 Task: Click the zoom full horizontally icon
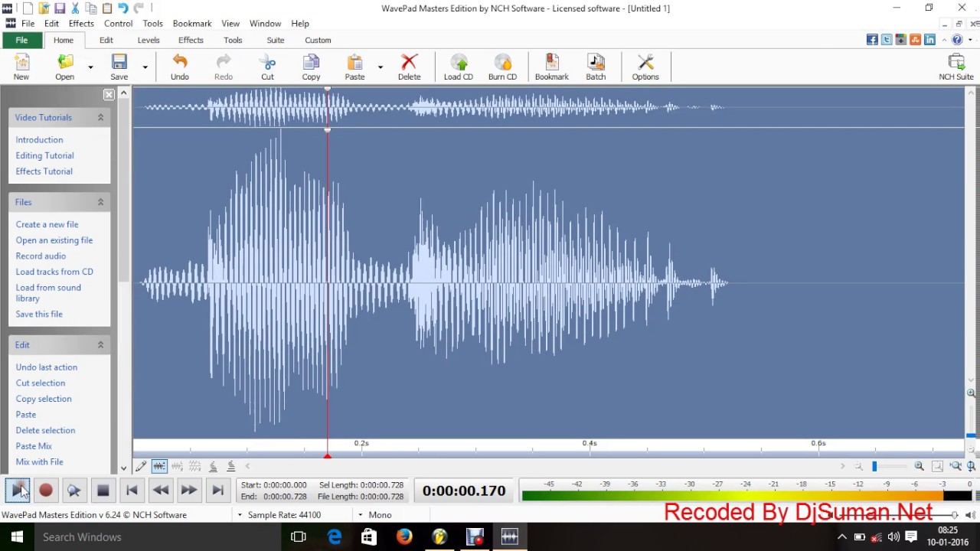coord(955,466)
